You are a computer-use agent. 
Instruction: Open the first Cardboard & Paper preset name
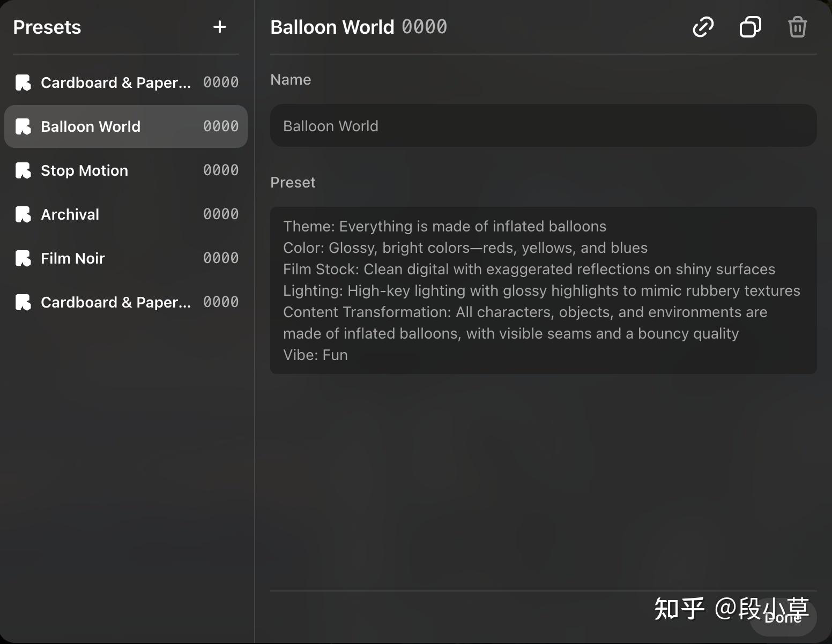tap(116, 83)
